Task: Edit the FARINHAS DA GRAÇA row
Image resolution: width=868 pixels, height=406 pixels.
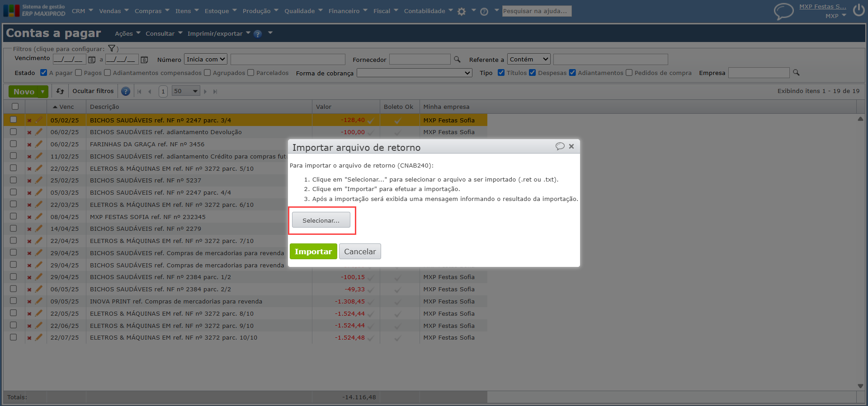Action: click(x=39, y=144)
